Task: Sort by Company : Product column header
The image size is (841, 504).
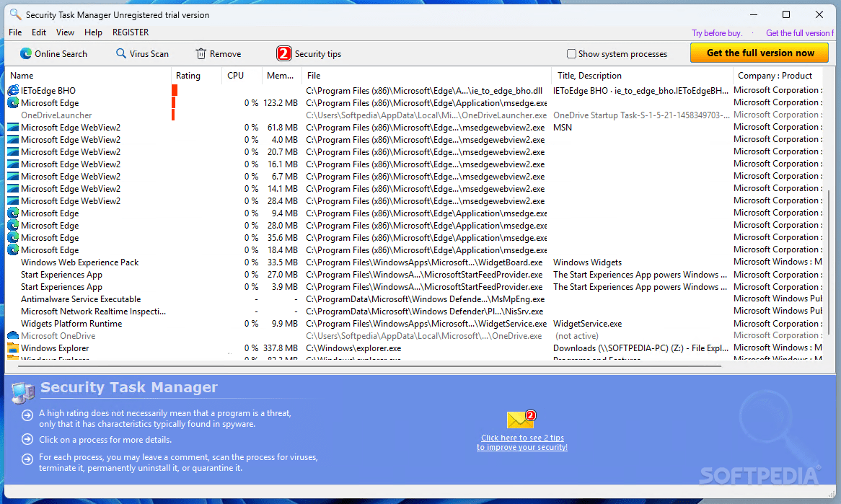Action: (778, 76)
